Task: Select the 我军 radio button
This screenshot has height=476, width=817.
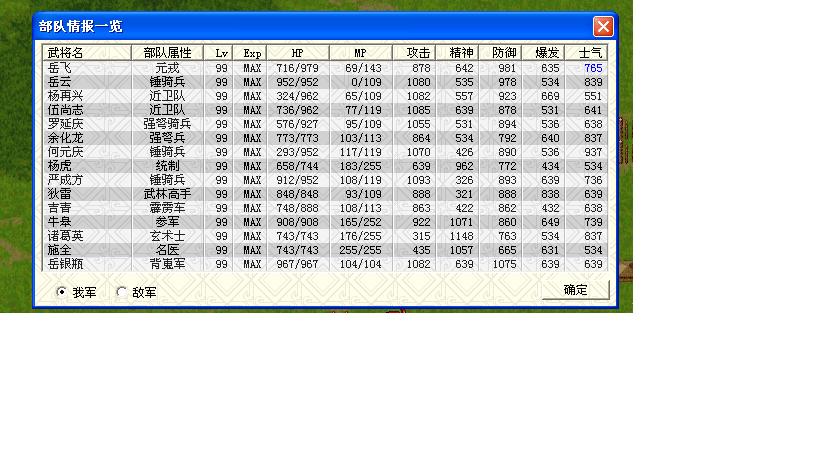Action: pyautogui.click(x=62, y=292)
